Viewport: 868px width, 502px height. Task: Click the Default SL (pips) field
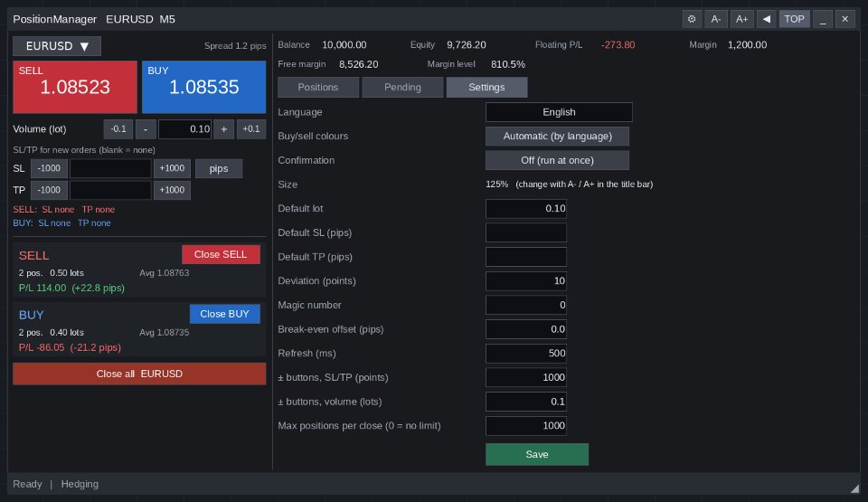click(x=526, y=232)
